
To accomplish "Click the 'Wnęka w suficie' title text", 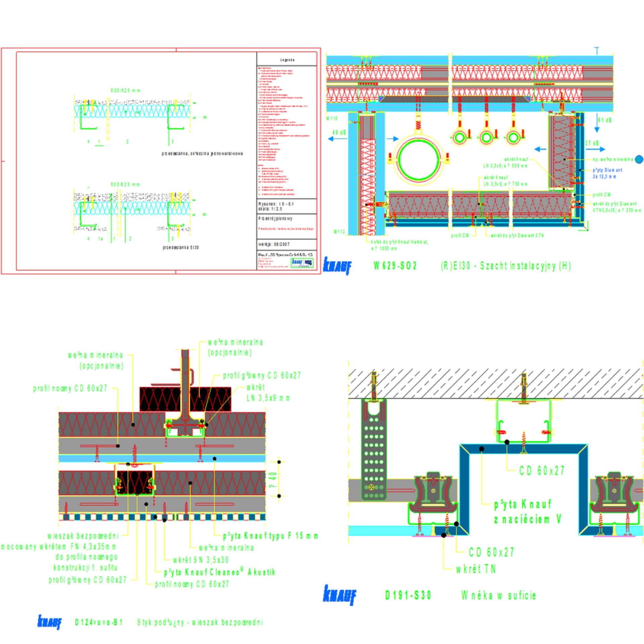I will (x=498, y=595).
